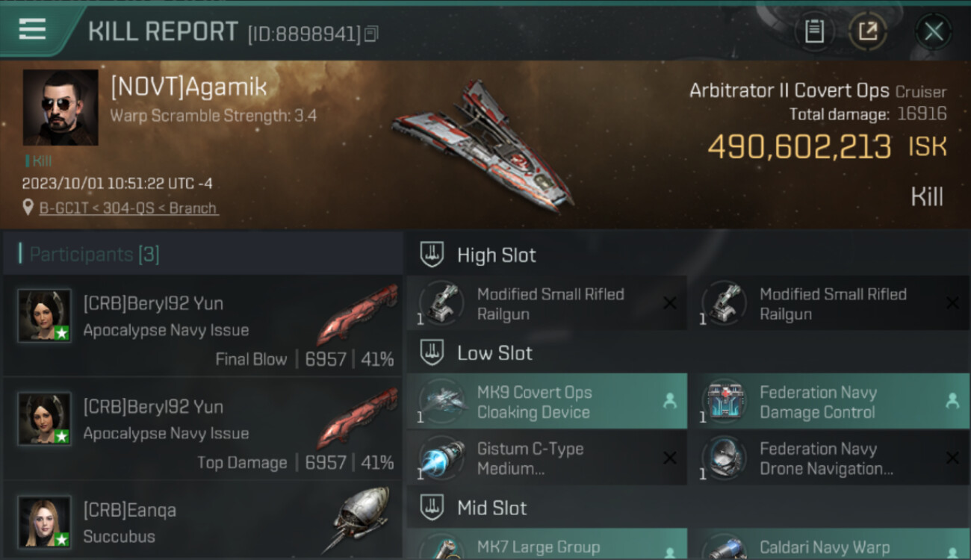Image resolution: width=971 pixels, height=560 pixels.
Task: Open the hamburger menu icon
Action: click(32, 30)
